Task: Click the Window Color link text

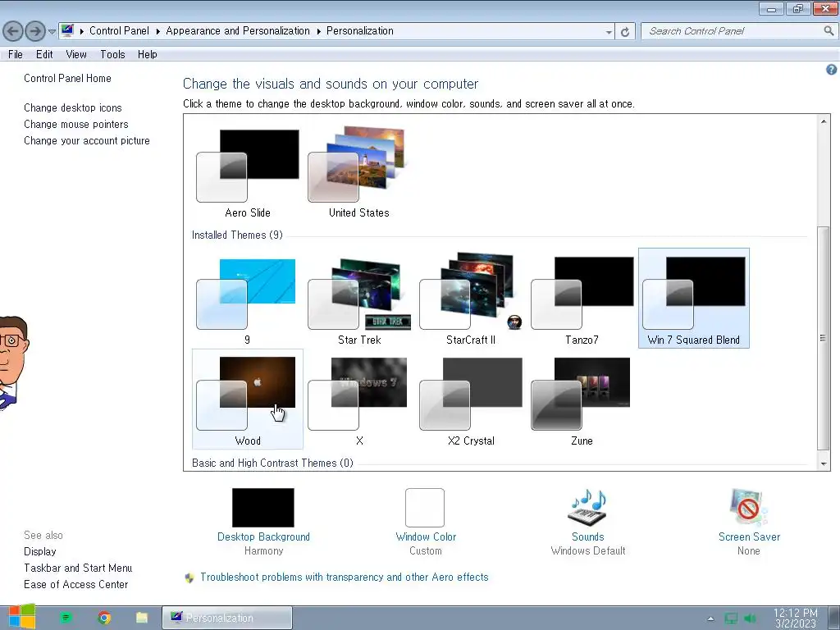Action: pos(426,536)
